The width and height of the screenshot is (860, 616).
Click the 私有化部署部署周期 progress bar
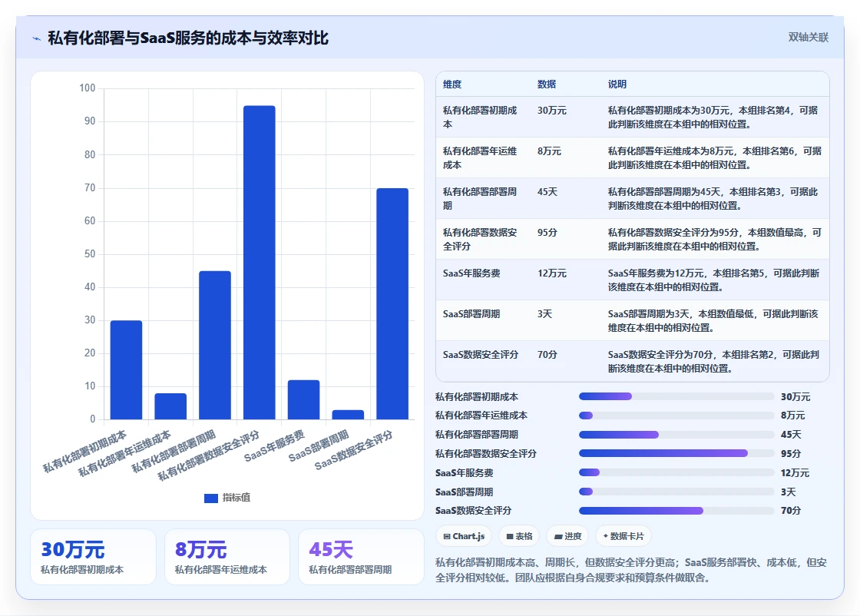click(676, 435)
